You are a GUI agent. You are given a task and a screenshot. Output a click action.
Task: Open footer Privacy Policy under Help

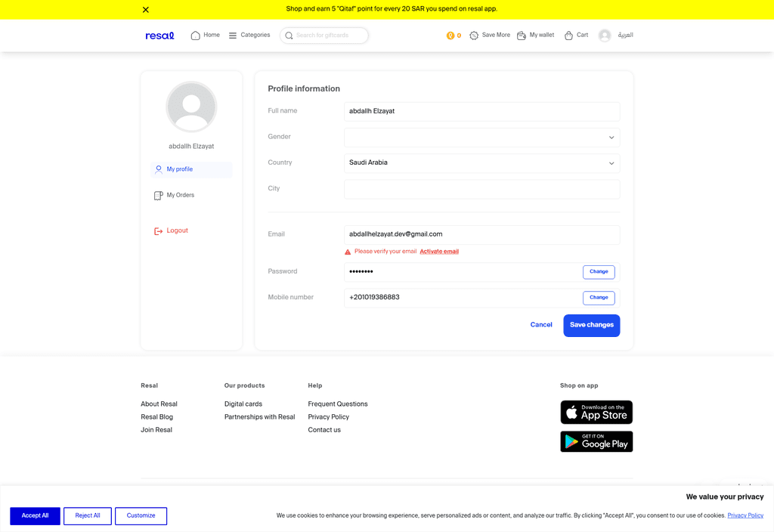(328, 417)
